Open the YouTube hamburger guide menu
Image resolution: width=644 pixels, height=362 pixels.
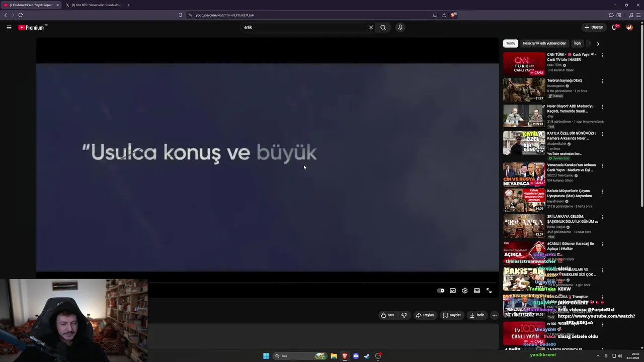point(9,27)
